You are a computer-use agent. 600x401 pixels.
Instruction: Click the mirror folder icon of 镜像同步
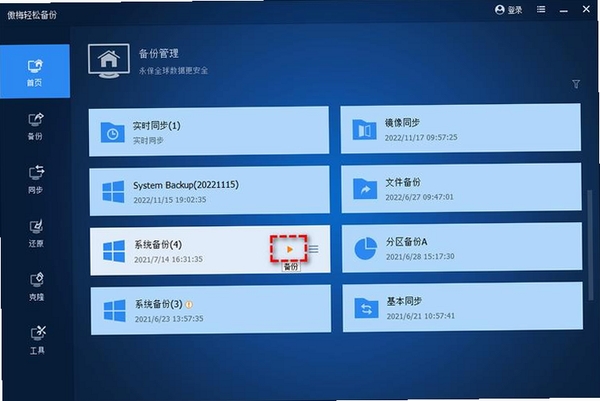[x=364, y=129]
